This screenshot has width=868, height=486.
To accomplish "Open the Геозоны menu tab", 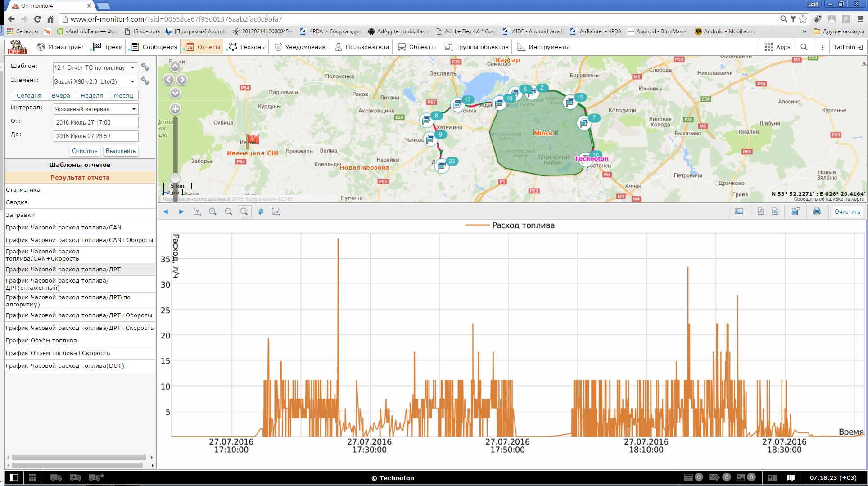I will [247, 47].
